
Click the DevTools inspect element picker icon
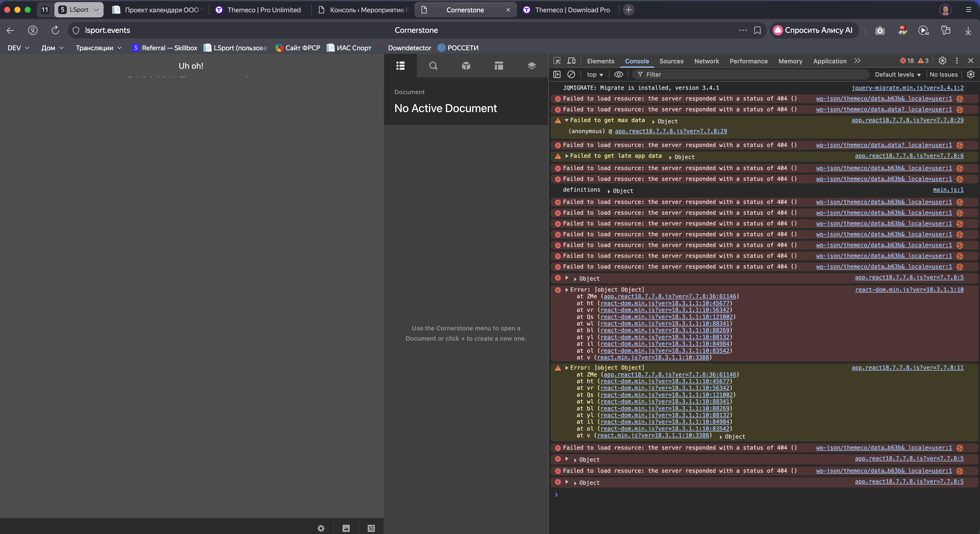tap(557, 61)
